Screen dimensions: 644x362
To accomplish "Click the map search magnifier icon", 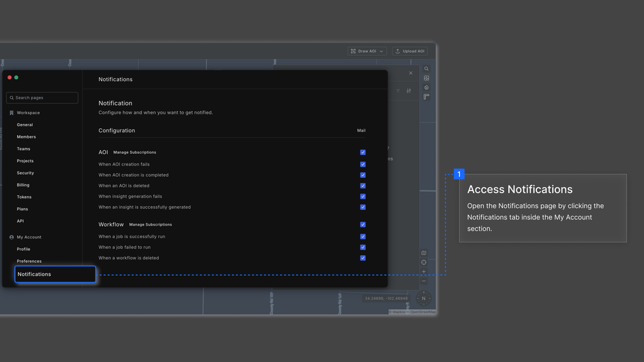I will pos(426,69).
